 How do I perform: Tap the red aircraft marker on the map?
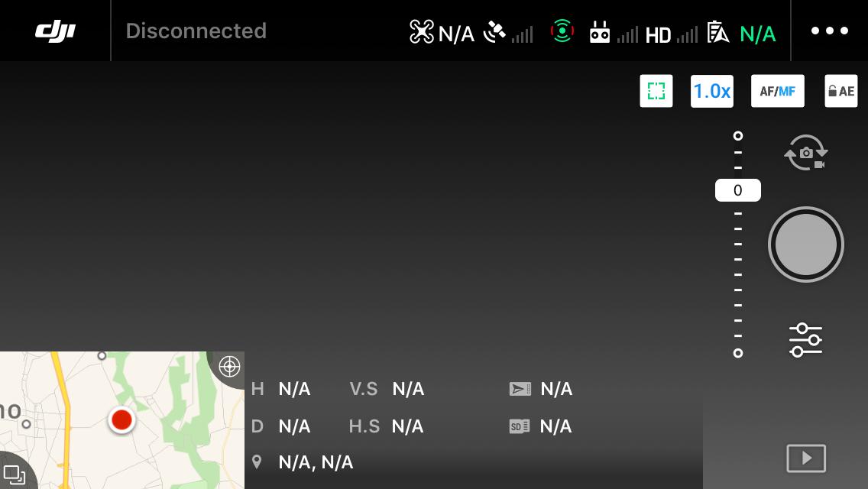[121, 419]
